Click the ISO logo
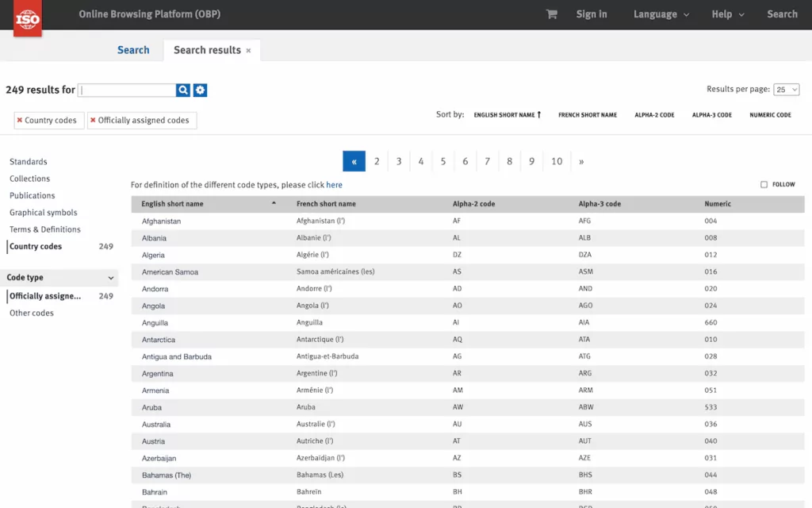This screenshot has width=812, height=508. point(27,17)
